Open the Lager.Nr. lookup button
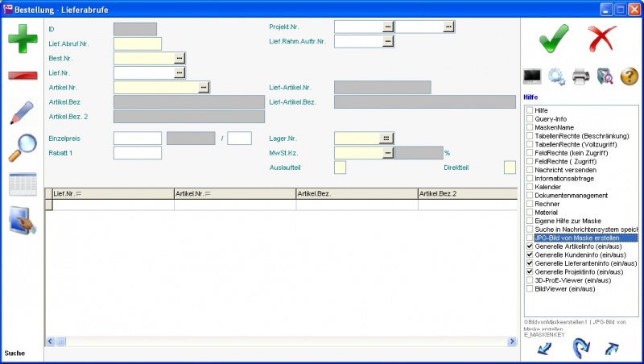Viewport: 644px width, 364px height. [387, 138]
